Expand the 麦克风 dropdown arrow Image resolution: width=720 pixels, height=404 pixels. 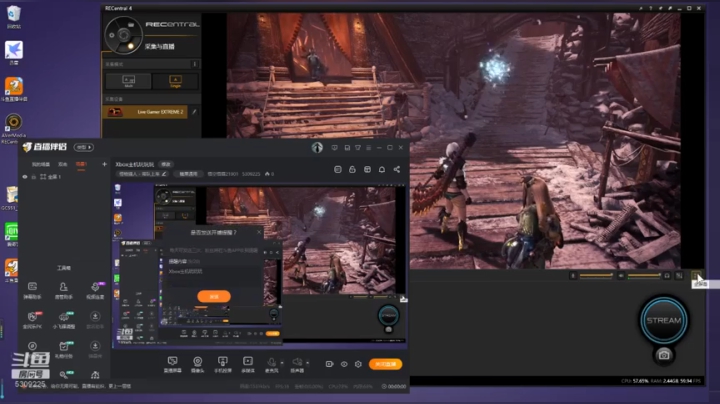[x=282, y=363]
